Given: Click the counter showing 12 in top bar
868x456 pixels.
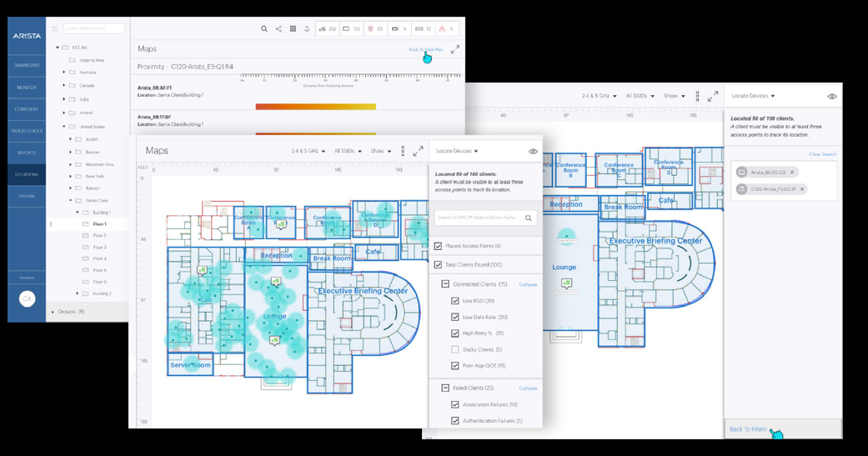Looking at the screenshot, I should tap(424, 29).
